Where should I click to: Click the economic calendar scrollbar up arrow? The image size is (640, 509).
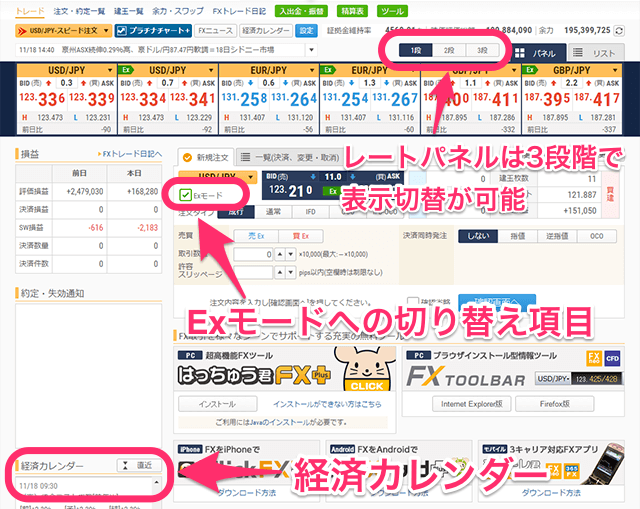tap(157, 482)
